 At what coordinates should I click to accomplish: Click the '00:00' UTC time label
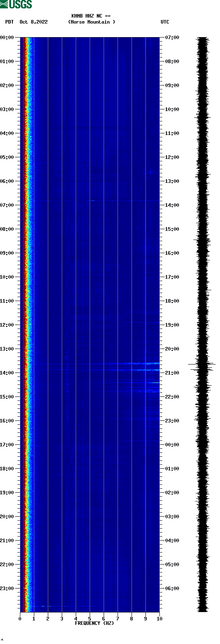pos(172,445)
